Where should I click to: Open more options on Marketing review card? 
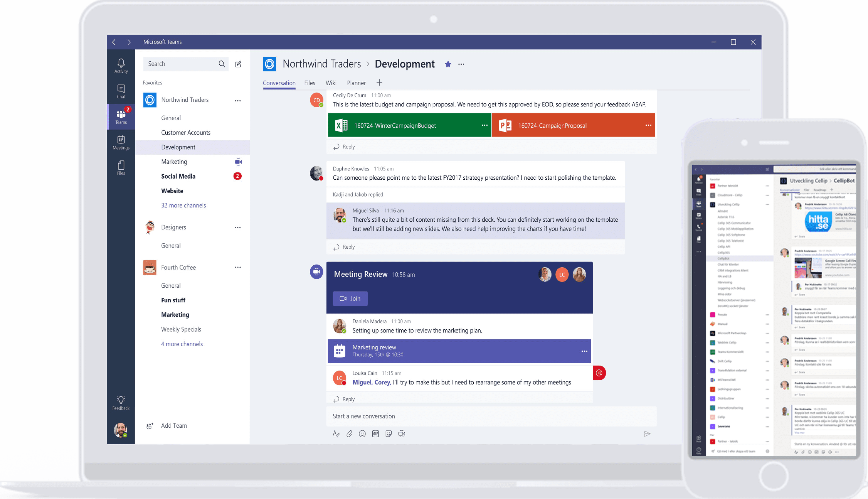click(x=584, y=351)
